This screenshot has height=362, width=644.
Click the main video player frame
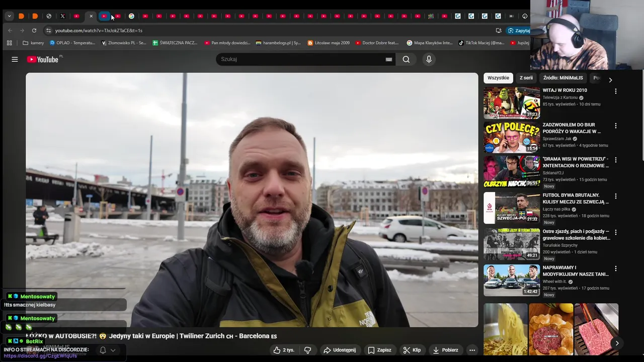point(252,200)
